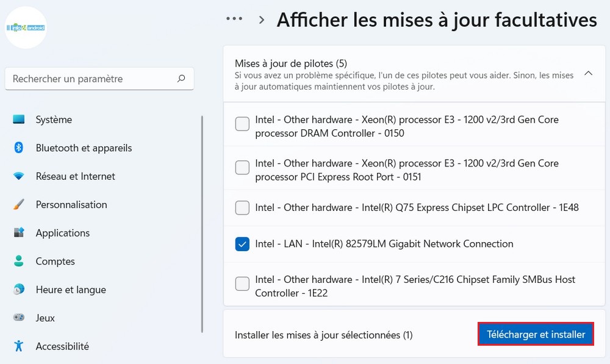This screenshot has height=364, width=610.
Task: Select the Comptes sidebar icon
Action: (x=19, y=261)
